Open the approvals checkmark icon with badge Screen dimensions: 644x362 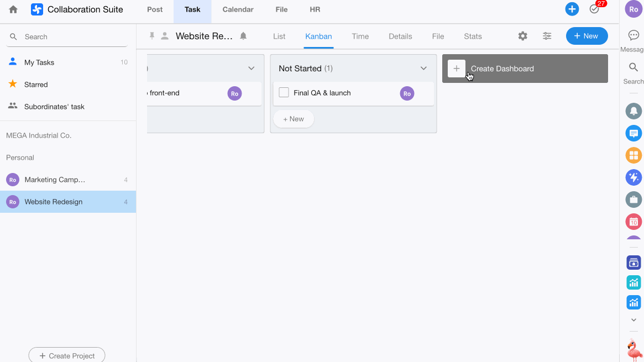pos(594,9)
